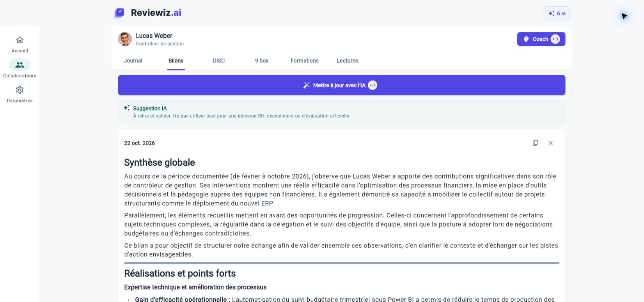Screen dimensions: 644x302
Task: Open the Lectures tab
Action: (348, 61)
